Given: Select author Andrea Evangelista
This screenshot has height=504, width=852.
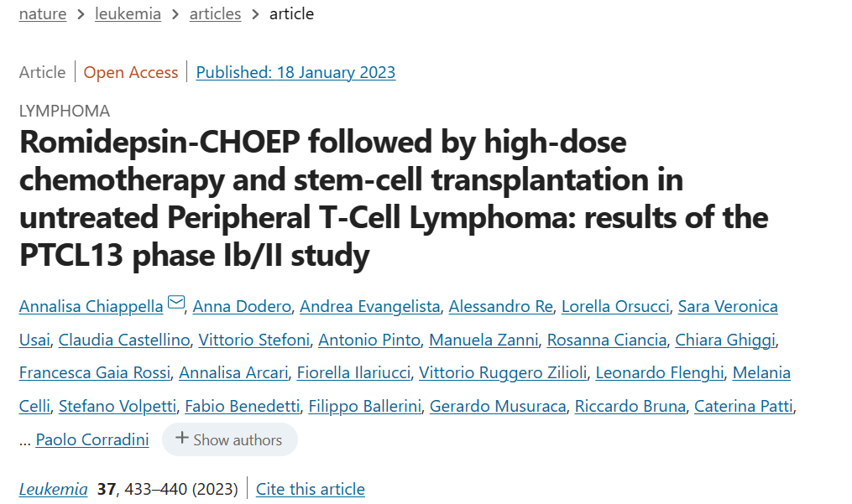Looking at the screenshot, I should click(369, 306).
